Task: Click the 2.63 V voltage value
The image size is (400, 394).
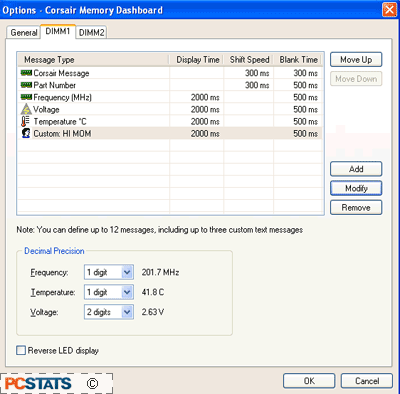Action: tap(153, 312)
